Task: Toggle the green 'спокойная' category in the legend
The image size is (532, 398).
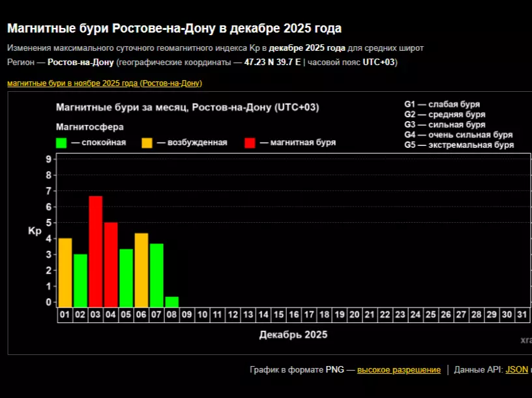Action: coord(61,141)
